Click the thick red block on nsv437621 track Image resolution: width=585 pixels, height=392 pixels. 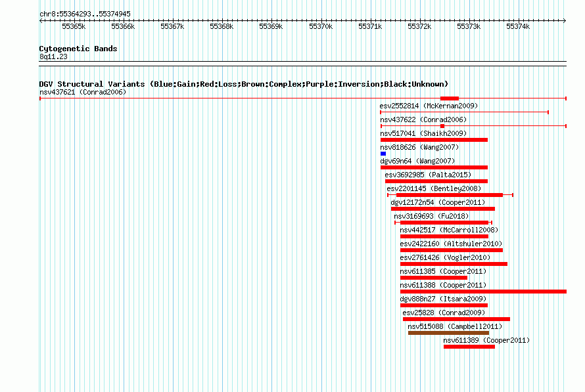tap(450, 98)
